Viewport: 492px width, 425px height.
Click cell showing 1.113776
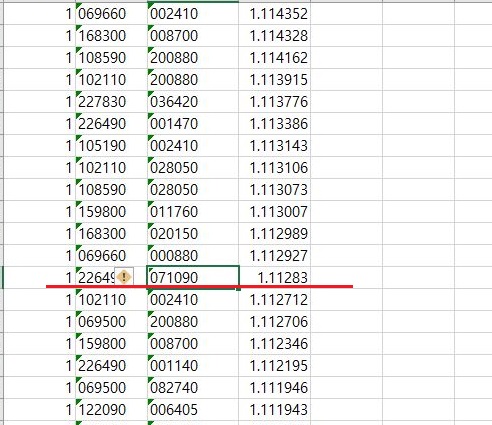[275, 102]
